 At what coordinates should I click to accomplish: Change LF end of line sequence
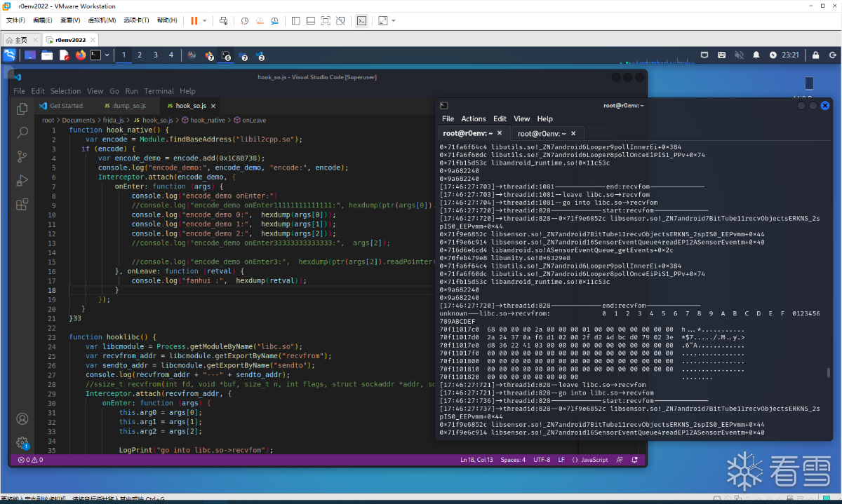(x=561, y=460)
